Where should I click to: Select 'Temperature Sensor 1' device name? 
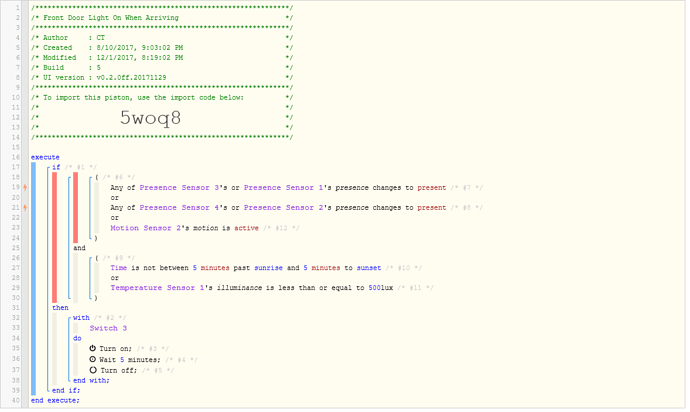157,288
